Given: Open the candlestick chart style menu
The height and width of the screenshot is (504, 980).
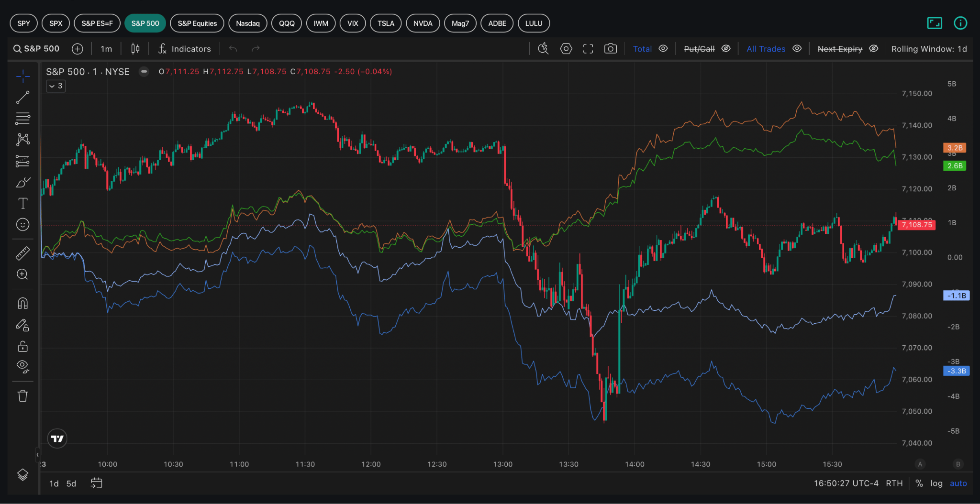Looking at the screenshot, I should point(135,49).
